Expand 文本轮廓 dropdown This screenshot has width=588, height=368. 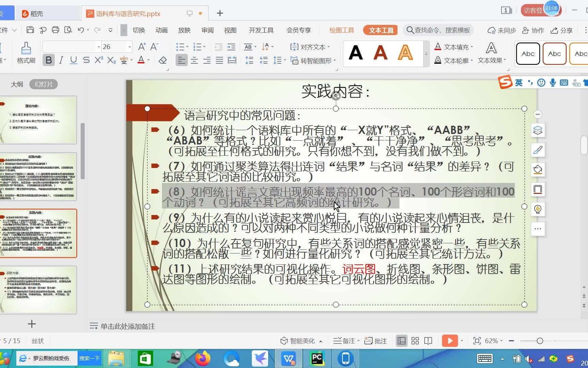click(x=472, y=60)
